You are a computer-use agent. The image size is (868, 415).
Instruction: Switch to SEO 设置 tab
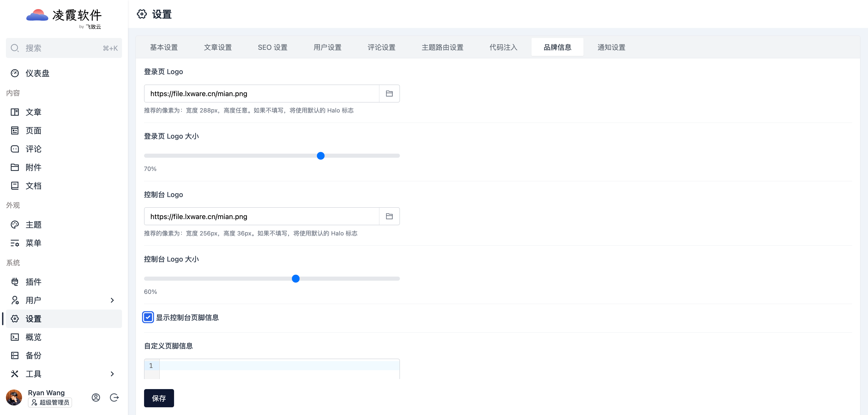pyautogui.click(x=273, y=47)
